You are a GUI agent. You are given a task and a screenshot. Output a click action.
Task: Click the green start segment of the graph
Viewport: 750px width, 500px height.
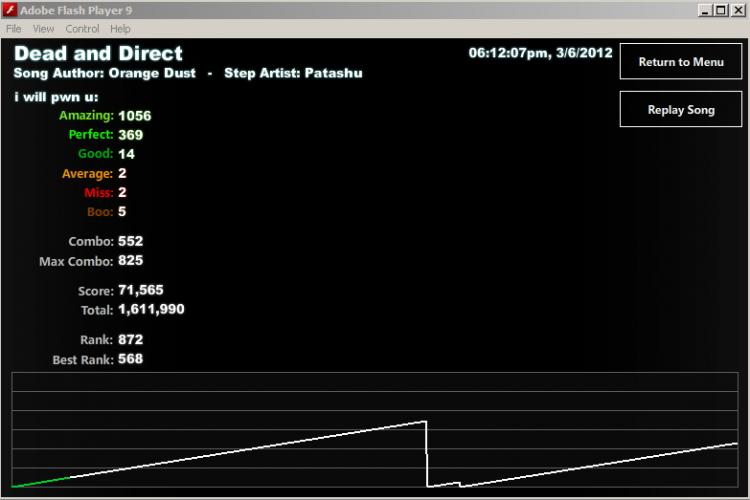41,482
